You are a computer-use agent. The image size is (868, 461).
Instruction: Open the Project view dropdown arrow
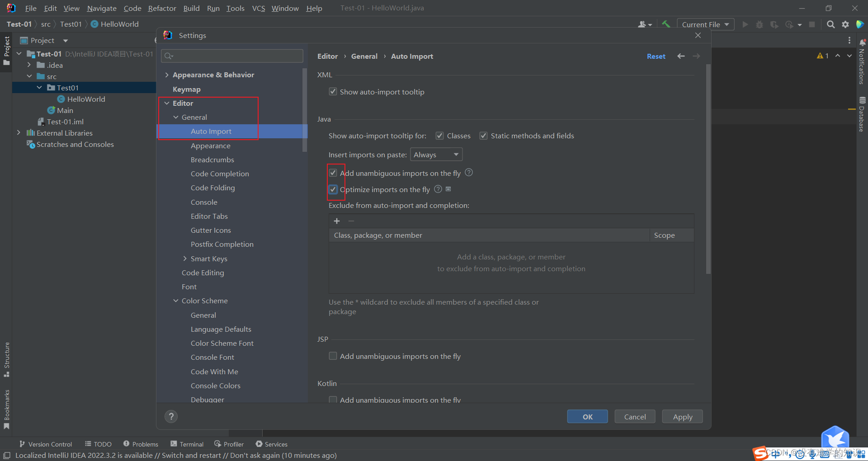(66, 41)
